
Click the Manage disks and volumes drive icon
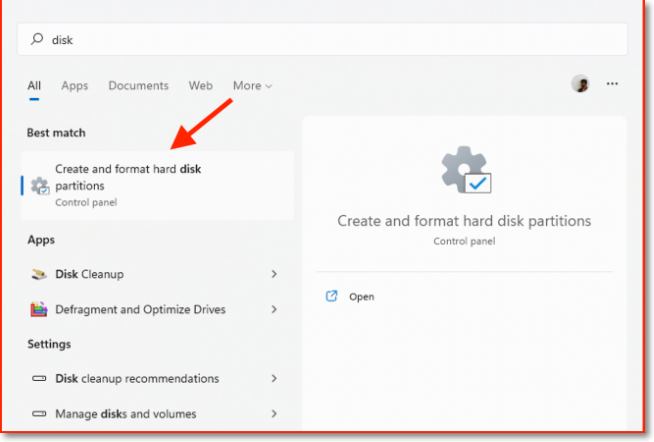pyautogui.click(x=39, y=414)
